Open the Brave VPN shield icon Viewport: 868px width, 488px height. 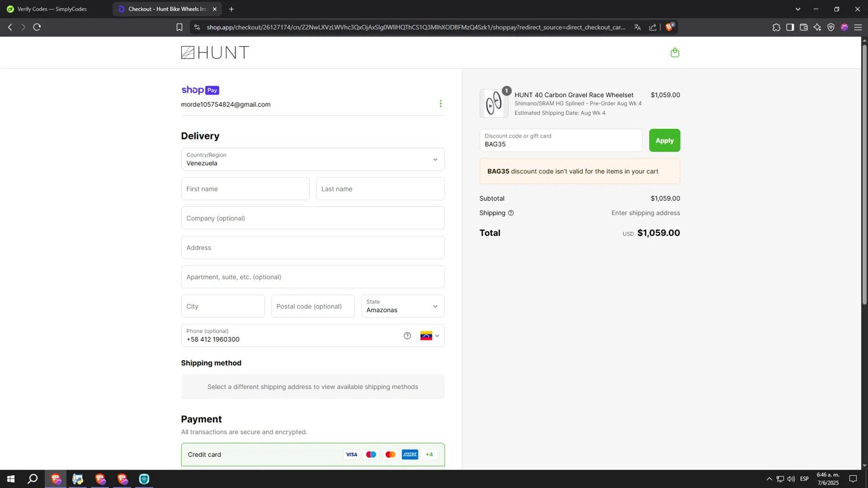831,27
